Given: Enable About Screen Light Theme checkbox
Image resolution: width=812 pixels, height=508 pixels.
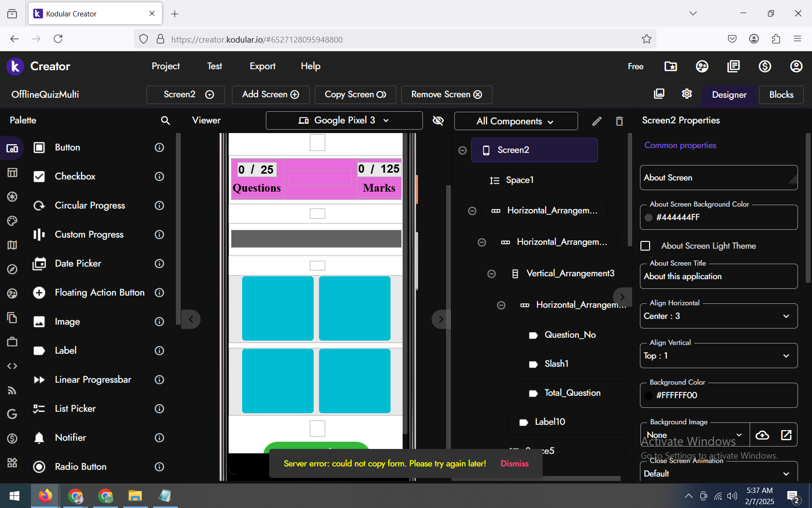Looking at the screenshot, I should (645, 246).
